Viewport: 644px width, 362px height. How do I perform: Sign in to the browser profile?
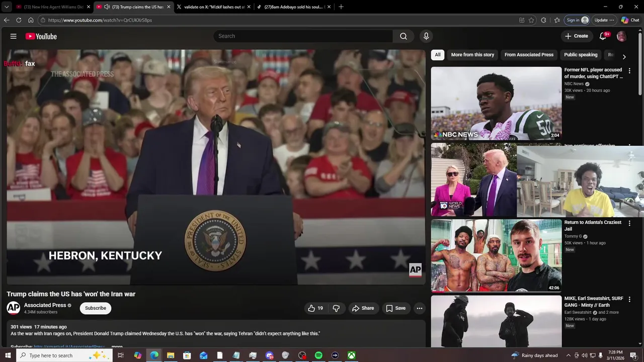(x=577, y=20)
